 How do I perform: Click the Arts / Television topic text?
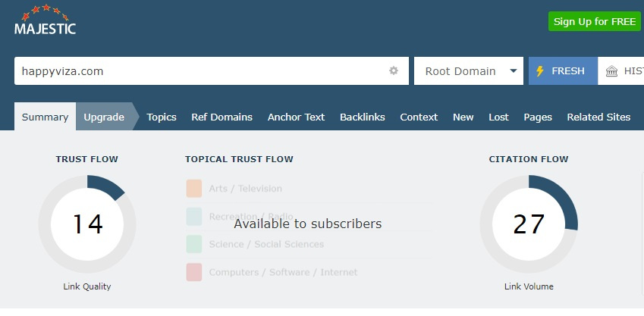coord(245,189)
